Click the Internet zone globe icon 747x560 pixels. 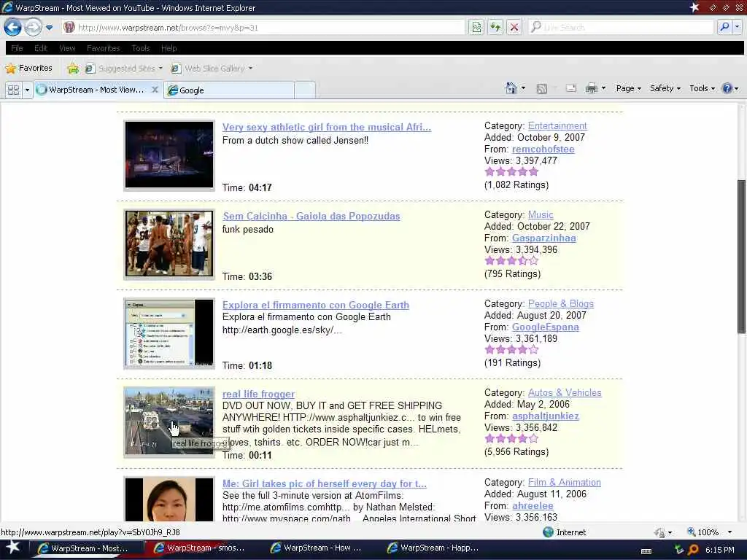(548, 532)
